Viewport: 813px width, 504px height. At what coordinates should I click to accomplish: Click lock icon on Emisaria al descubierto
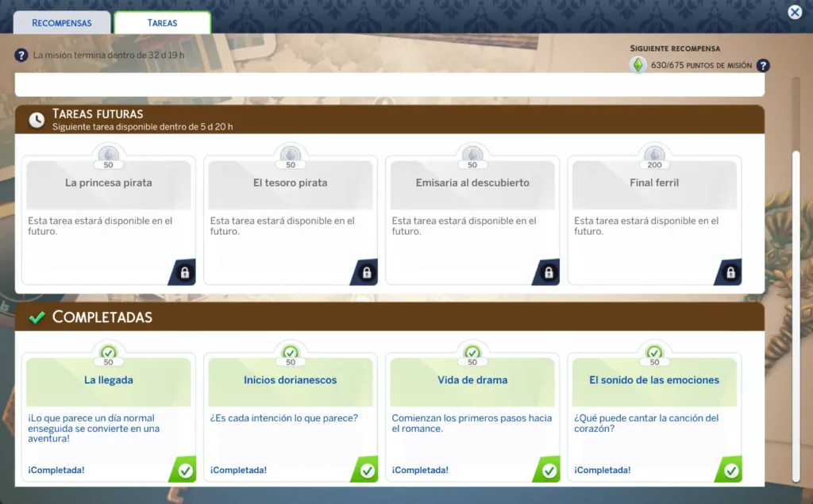pos(549,273)
